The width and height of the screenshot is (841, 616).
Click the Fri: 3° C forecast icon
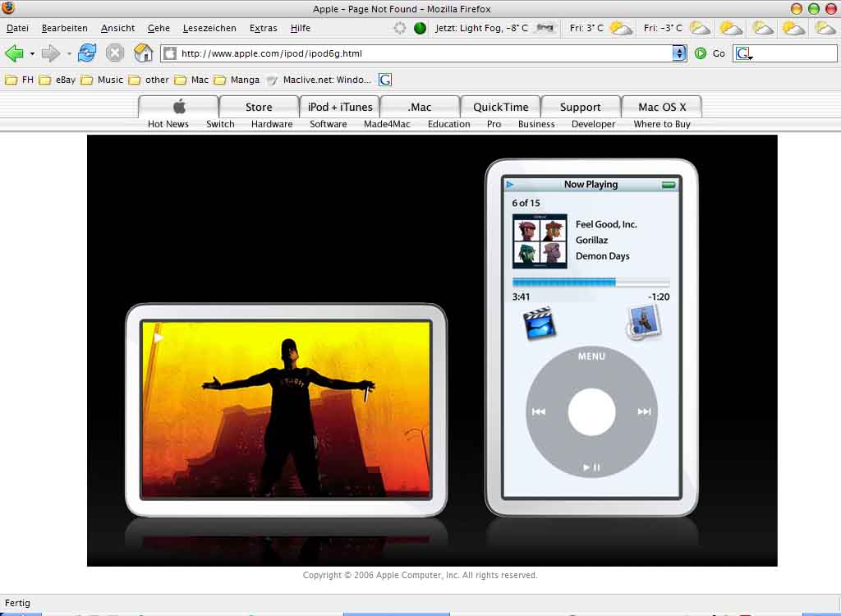coord(621,28)
